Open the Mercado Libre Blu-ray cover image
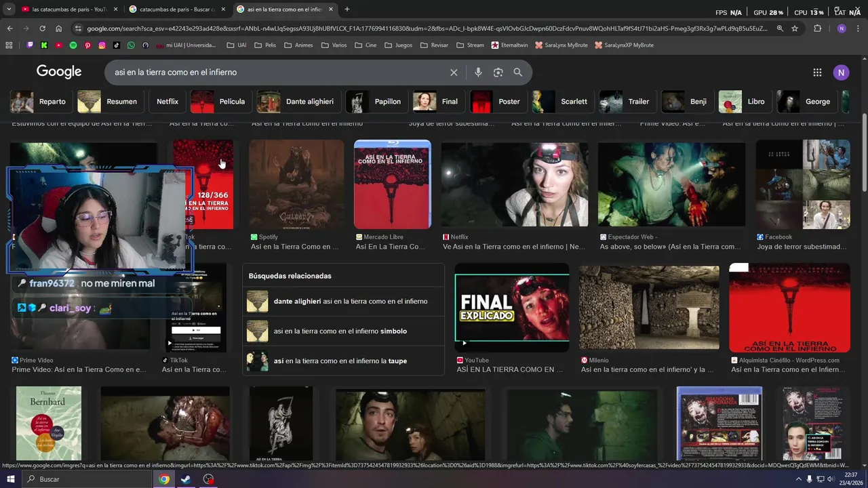 tap(392, 184)
